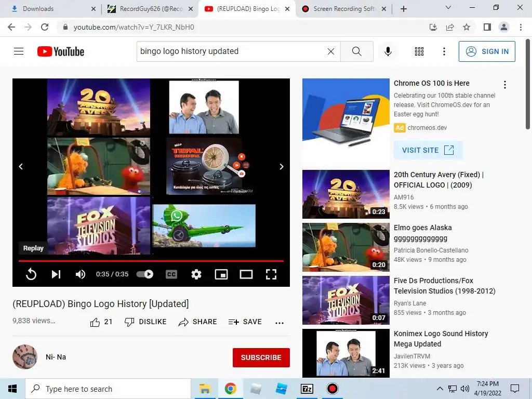
Task: Open the Ni- Na channel name
Action: (x=56, y=357)
